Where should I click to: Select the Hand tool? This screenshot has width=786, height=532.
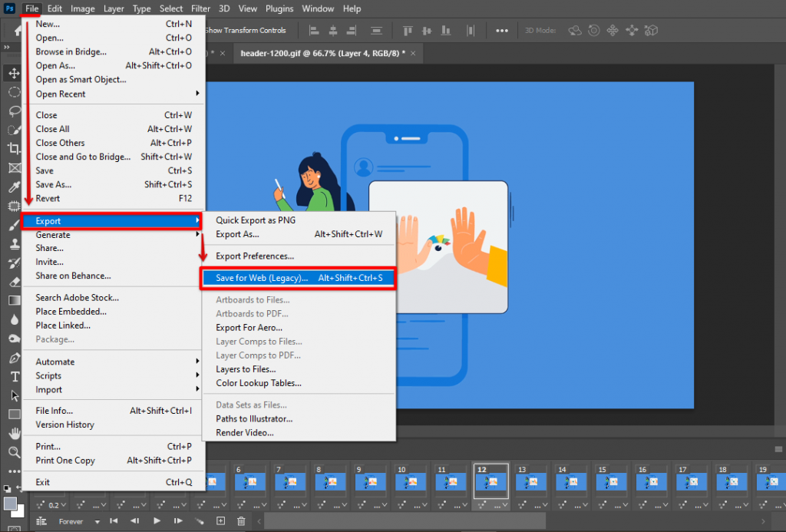[14, 433]
